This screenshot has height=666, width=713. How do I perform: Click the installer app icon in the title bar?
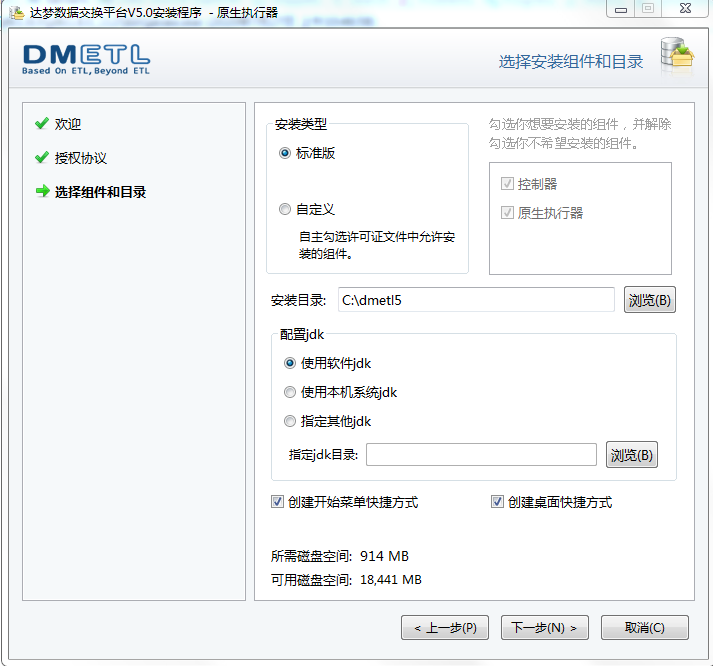click(17, 13)
